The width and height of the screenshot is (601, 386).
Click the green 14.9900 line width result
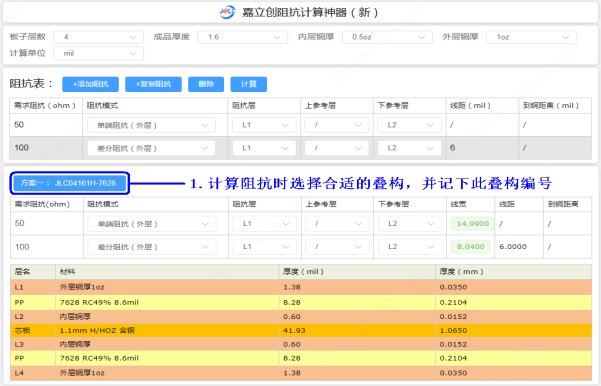point(473,223)
